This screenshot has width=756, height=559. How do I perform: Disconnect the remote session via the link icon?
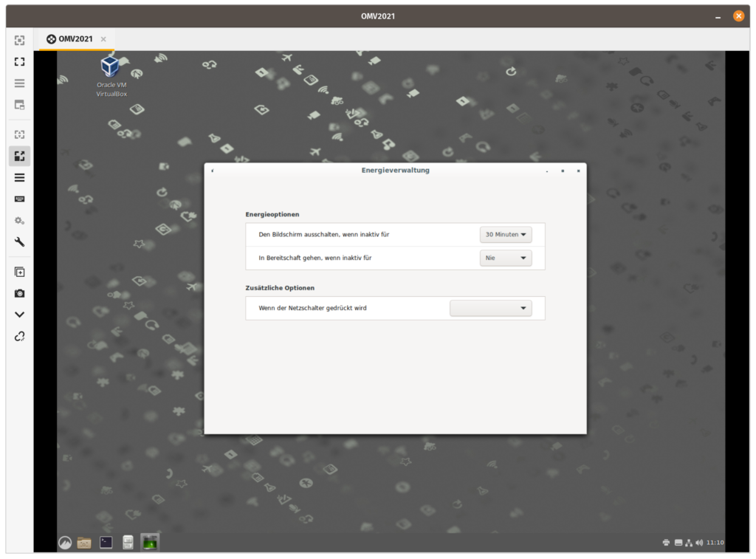tap(19, 336)
